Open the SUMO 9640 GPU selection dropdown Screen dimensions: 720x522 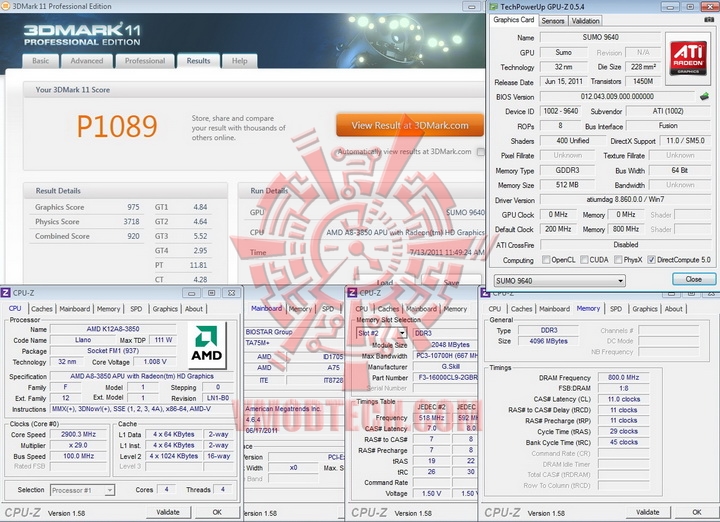coord(560,281)
